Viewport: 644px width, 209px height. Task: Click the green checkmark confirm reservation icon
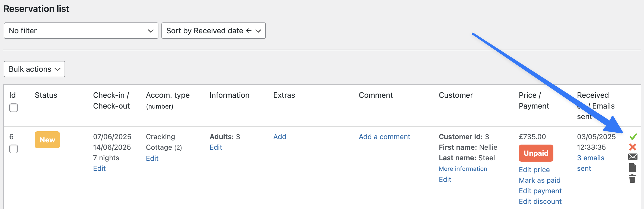(x=633, y=137)
